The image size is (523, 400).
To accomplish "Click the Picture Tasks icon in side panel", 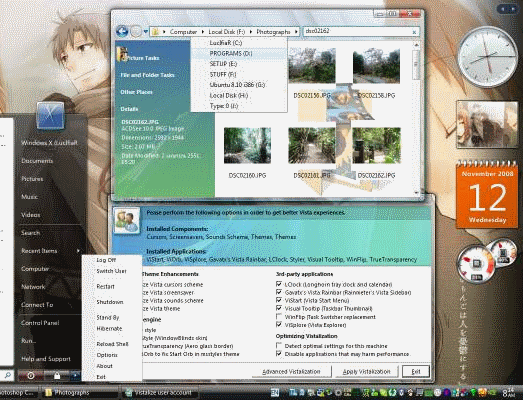I will [x=122, y=54].
